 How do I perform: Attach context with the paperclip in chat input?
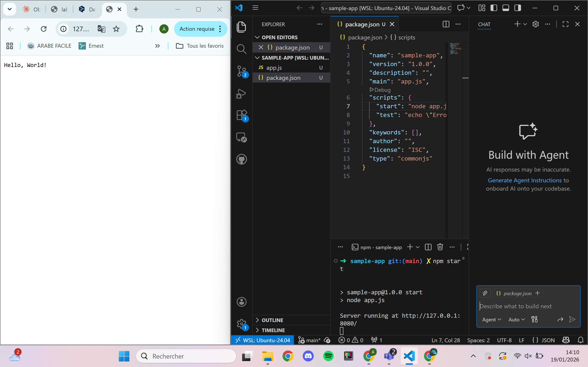(485, 293)
